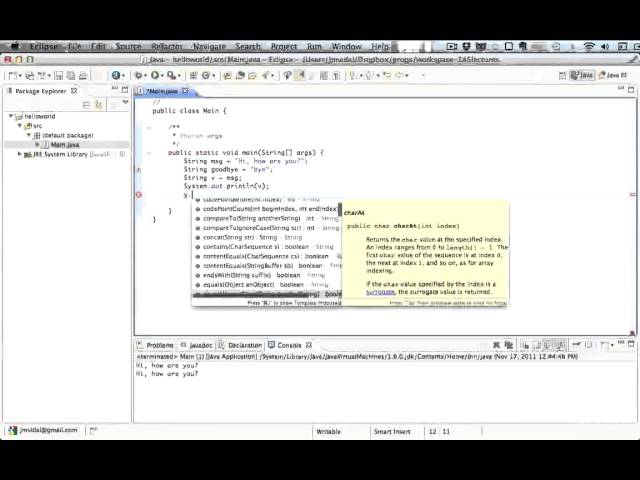640x480 pixels.
Task: Click jmvidal@gmail.com status bar entry
Action: click(44, 430)
